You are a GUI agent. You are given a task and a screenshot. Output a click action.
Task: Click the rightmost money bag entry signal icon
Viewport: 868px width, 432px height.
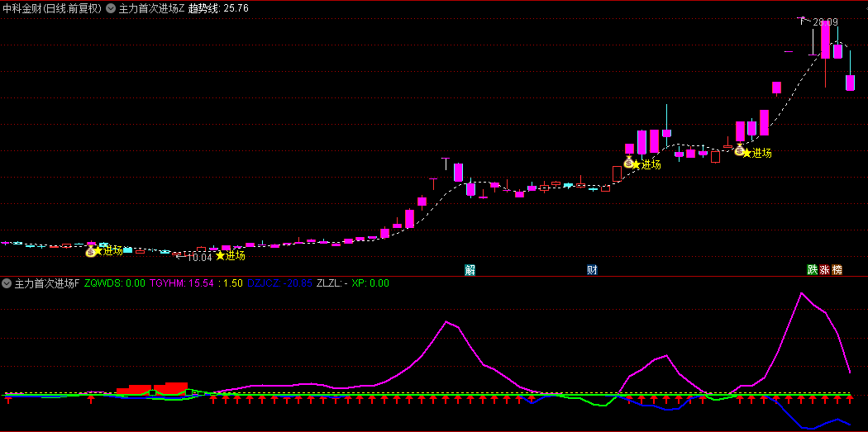pyautogui.click(x=739, y=152)
